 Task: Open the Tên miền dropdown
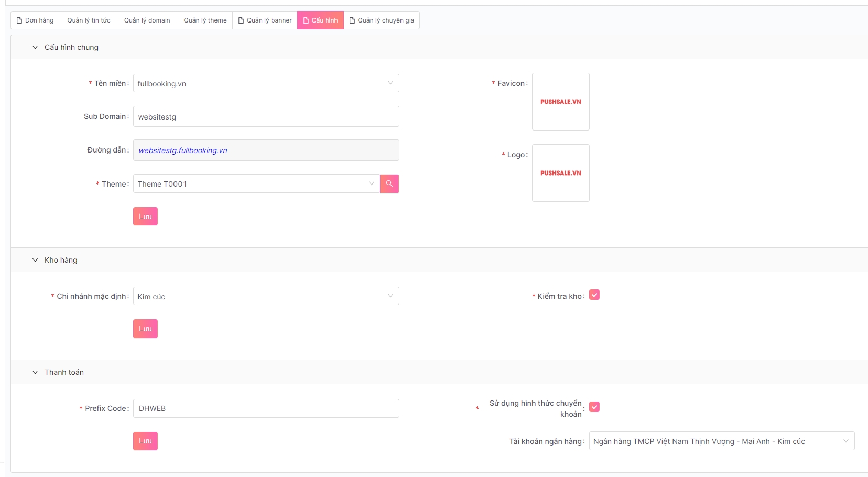(266, 83)
